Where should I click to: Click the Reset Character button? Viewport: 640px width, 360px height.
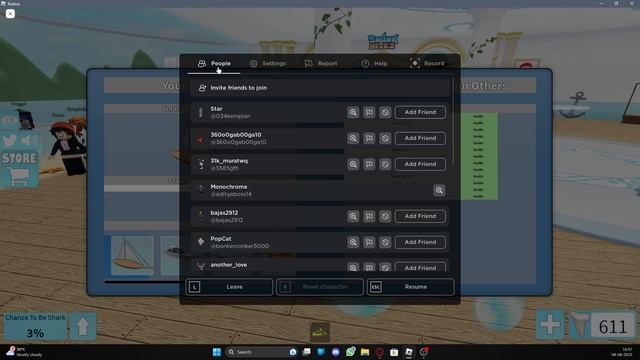click(x=320, y=287)
